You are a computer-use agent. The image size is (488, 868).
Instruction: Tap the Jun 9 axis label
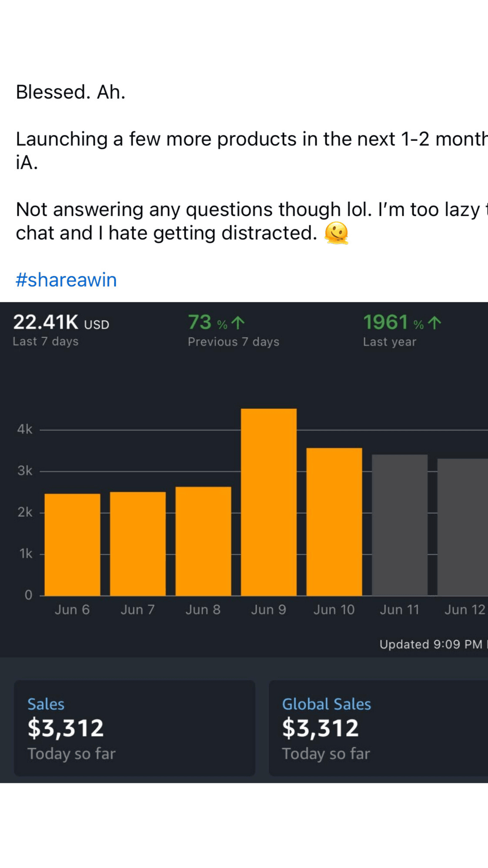pos(268,610)
